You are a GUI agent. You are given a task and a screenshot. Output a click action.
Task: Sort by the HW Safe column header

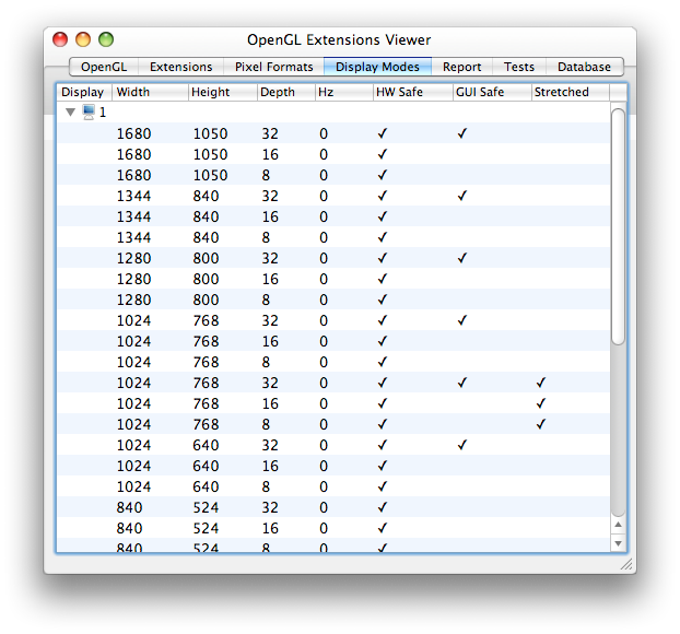tap(413, 92)
